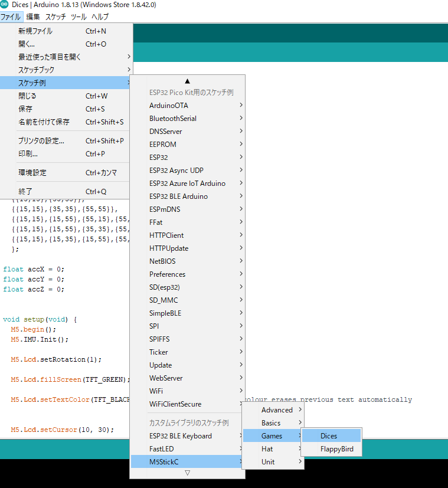This screenshot has width=448, height=488.
Task: Open the 編集 menu
Action: pyautogui.click(x=33, y=17)
